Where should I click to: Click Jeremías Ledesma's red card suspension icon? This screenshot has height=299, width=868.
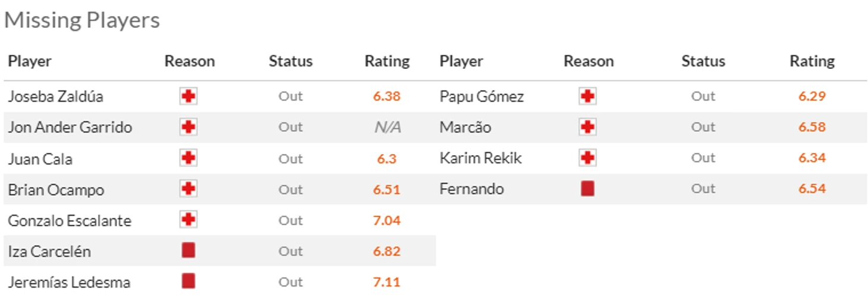click(x=188, y=281)
